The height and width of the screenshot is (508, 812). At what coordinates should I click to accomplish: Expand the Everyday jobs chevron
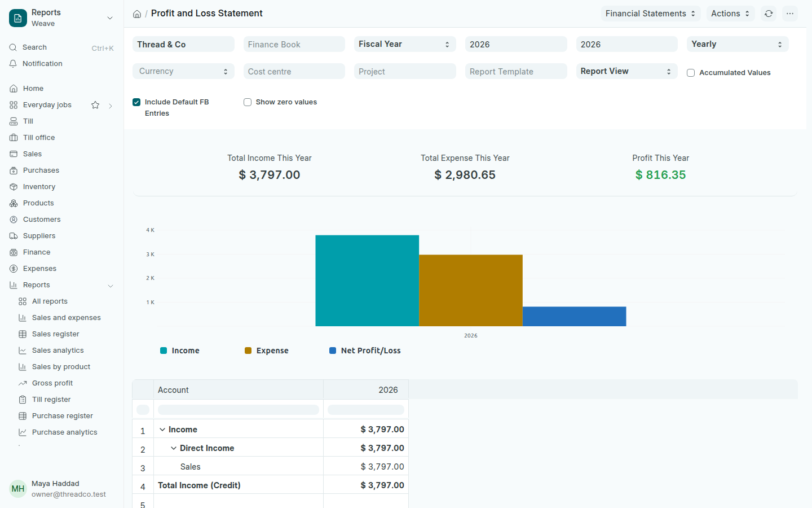[111, 106]
